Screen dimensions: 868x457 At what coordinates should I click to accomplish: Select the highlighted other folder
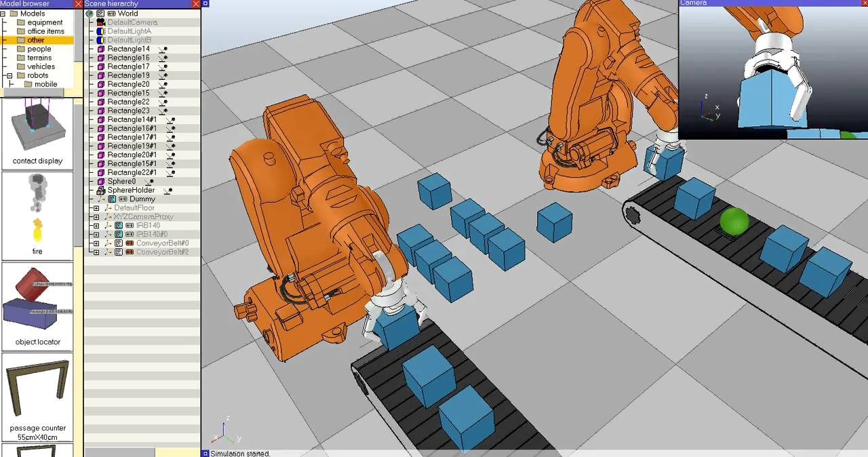coord(36,40)
